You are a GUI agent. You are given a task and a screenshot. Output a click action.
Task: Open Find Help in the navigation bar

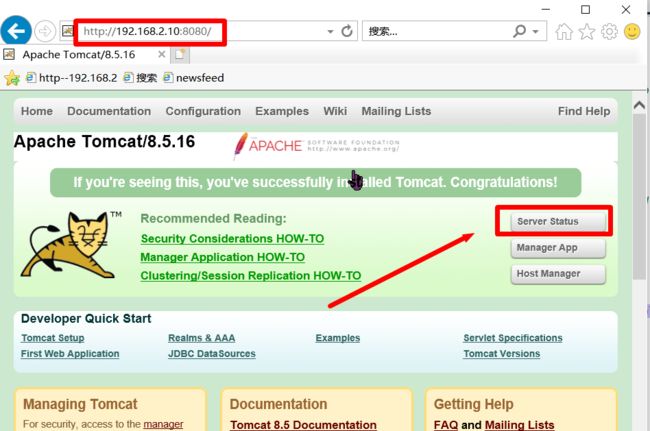pyautogui.click(x=584, y=111)
